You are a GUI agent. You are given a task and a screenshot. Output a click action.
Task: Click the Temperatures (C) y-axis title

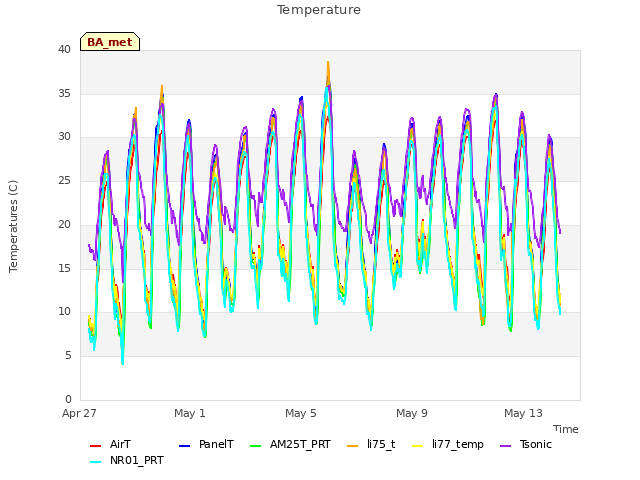point(13,226)
